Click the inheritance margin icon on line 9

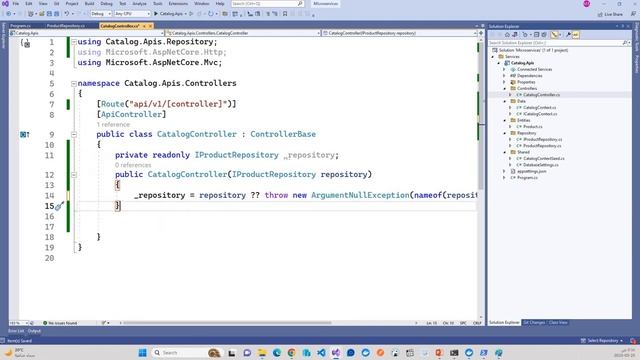[24, 134]
